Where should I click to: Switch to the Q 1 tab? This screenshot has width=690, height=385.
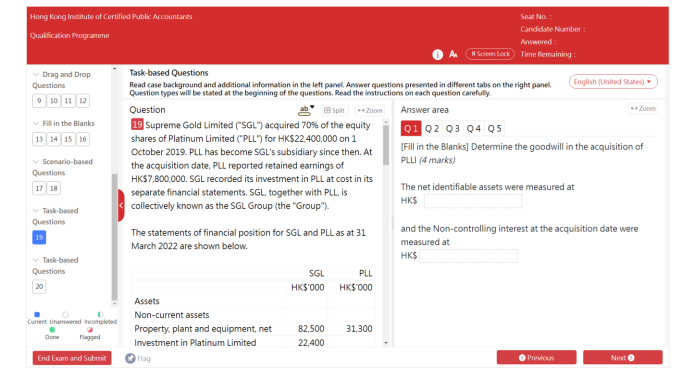tap(411, 128)
